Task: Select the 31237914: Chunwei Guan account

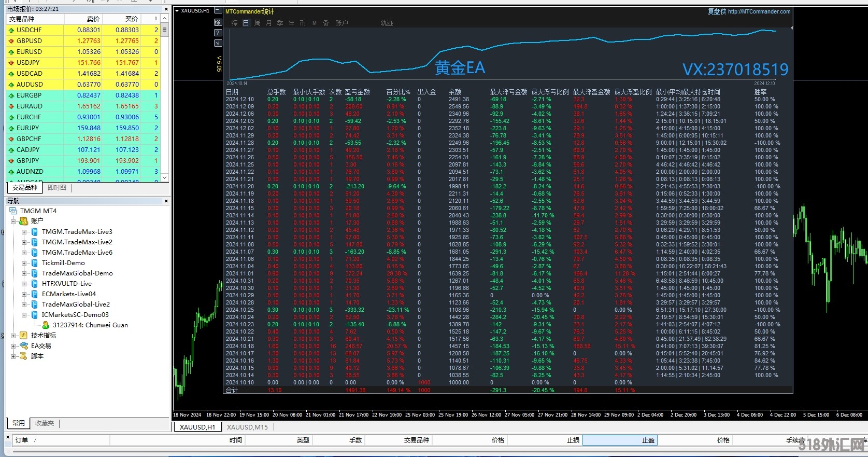Action: (90, 325)
